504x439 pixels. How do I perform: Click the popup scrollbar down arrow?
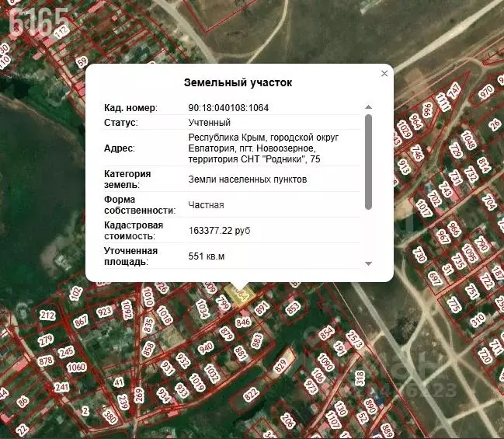coord(369,263)
